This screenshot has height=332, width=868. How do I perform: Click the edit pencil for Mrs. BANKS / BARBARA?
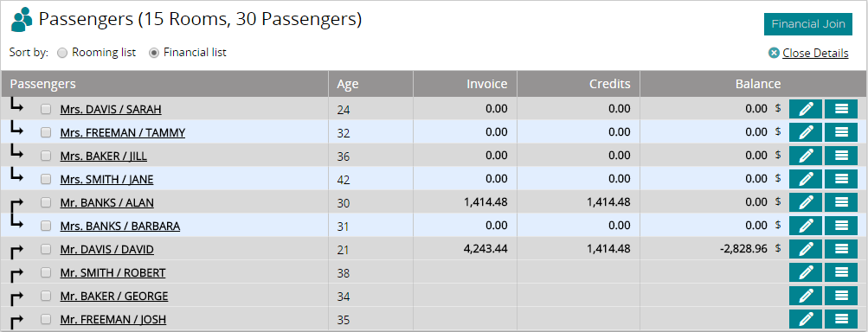806,226
